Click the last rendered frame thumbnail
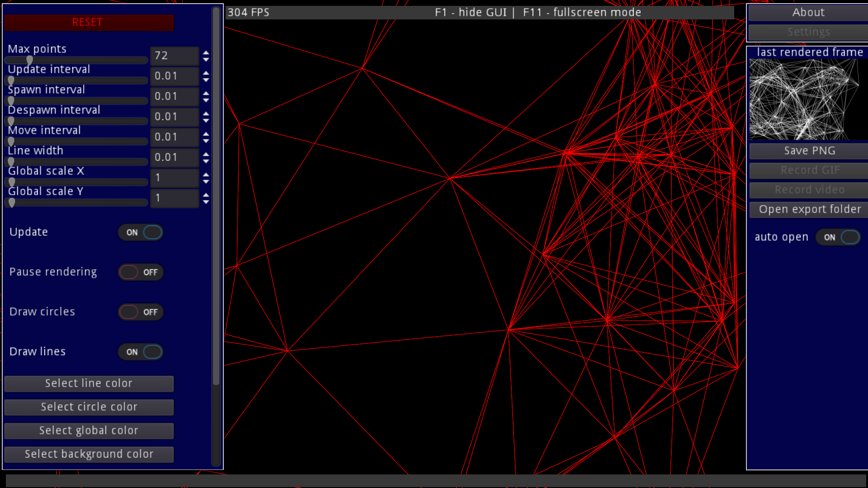 pyautogui.click(x=804, y=99)
